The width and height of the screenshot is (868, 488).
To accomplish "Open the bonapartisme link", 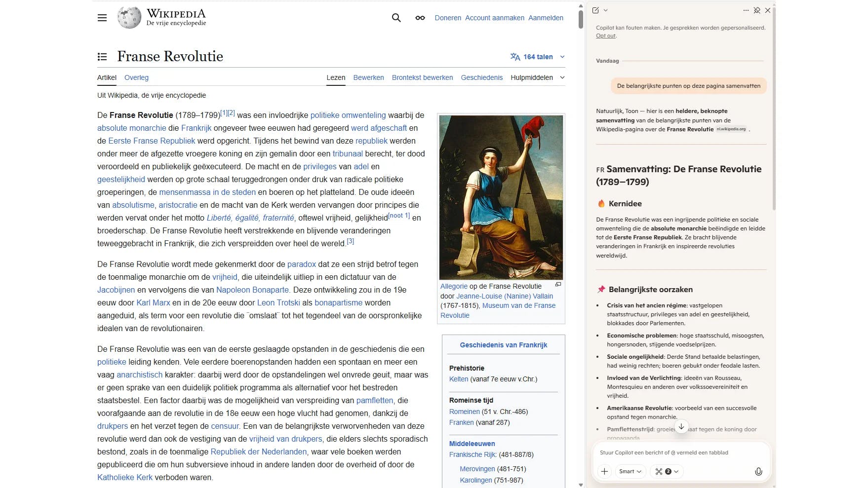I will click(339, 302).
